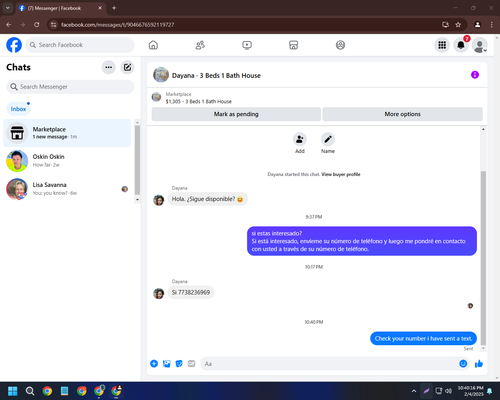Open emoji picker in message box
The height and width of the screenshot is (400, 500).
[463, 364]
